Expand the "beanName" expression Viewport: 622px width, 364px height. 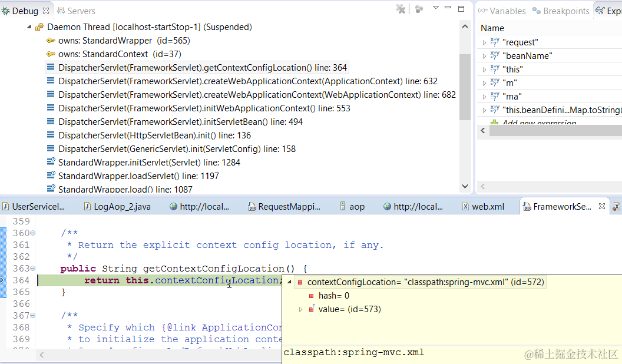[484, 56]
